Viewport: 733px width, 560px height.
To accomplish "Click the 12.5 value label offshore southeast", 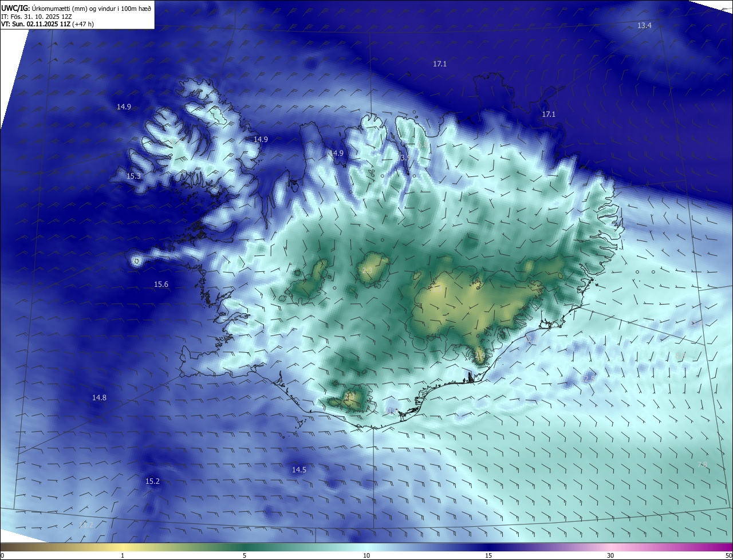I will tap(588, 378).
